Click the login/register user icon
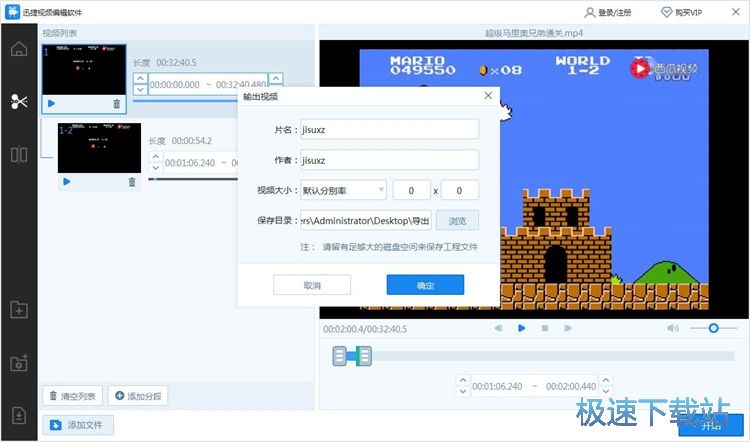Image resolution: width=750 pixels, height=442 pixels. tap(590, 12)
